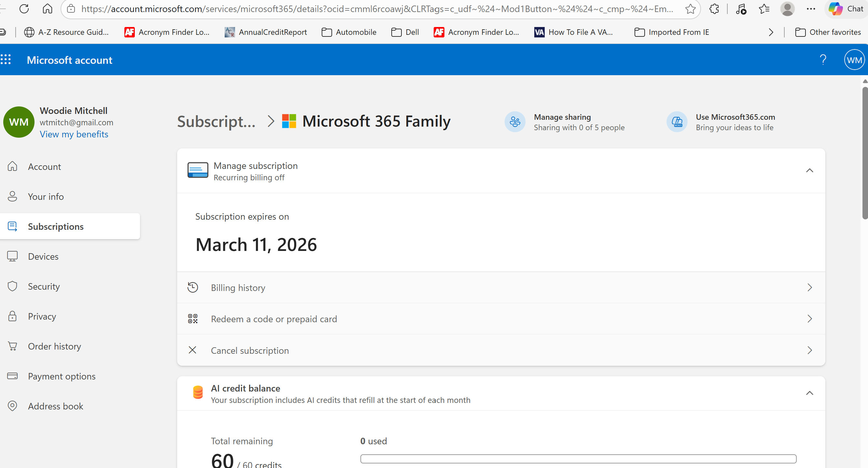Open Privacy sidebar item
The image size is (868, 468).
[70, 317]
